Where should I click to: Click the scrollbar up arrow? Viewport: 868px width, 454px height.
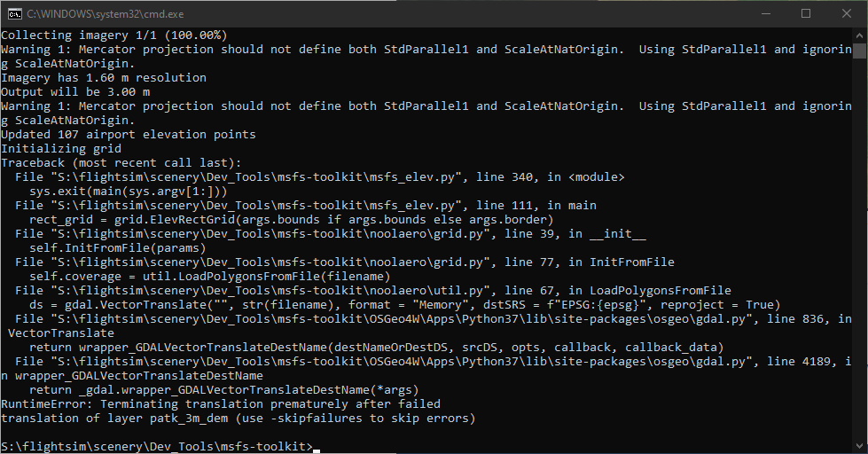click(860, 35)
